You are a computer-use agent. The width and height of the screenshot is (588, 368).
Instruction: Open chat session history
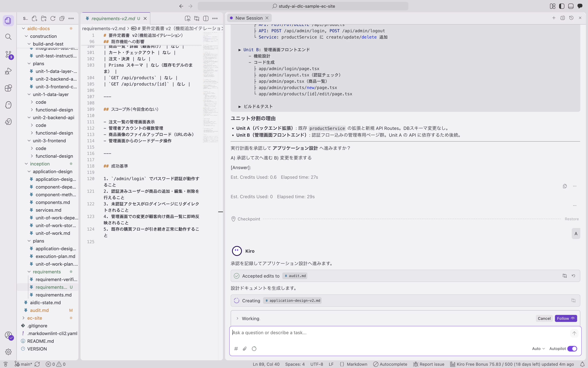pos(571,18)
